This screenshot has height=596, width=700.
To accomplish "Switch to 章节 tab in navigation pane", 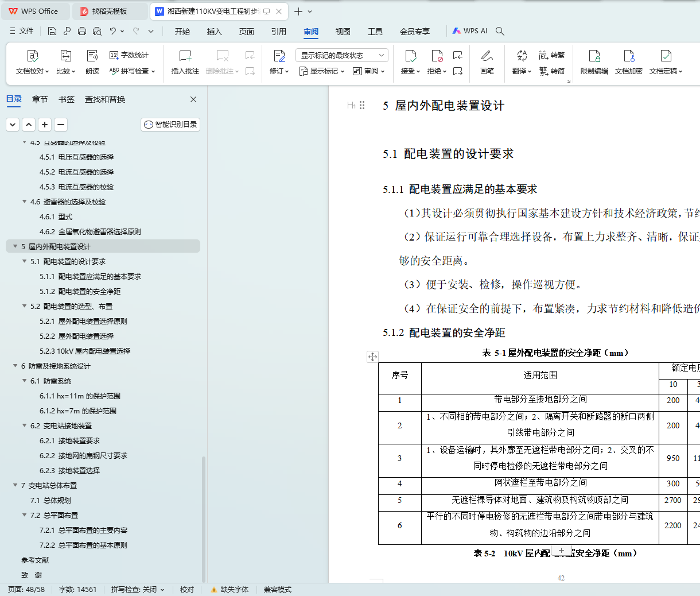I will [x=40, y=99].
